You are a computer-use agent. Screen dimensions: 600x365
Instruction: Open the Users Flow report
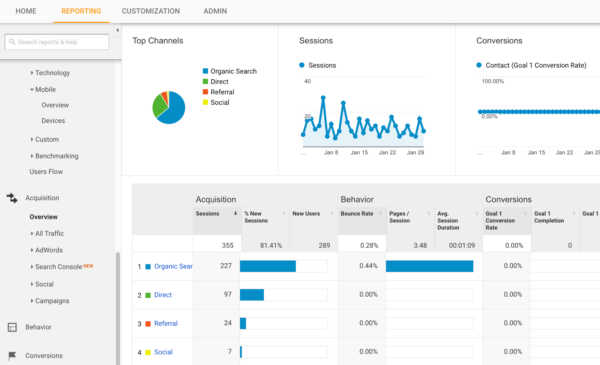tap(46, 171)
